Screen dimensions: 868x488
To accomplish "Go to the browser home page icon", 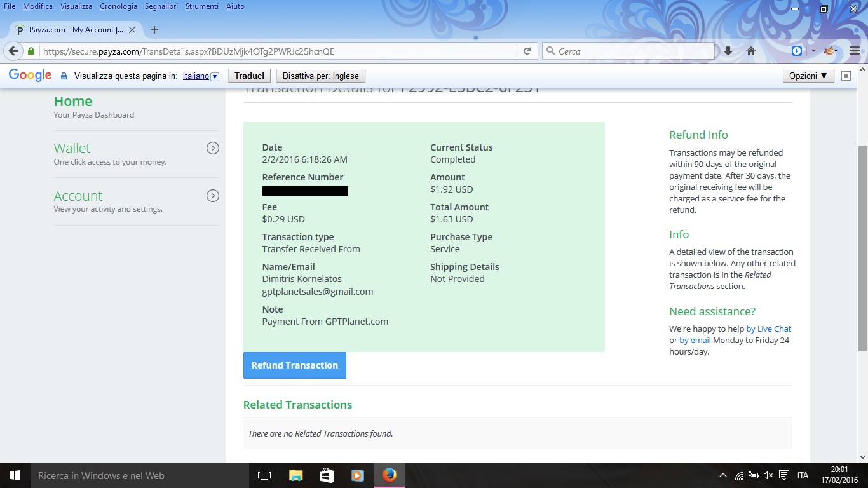I will [750, 51].
